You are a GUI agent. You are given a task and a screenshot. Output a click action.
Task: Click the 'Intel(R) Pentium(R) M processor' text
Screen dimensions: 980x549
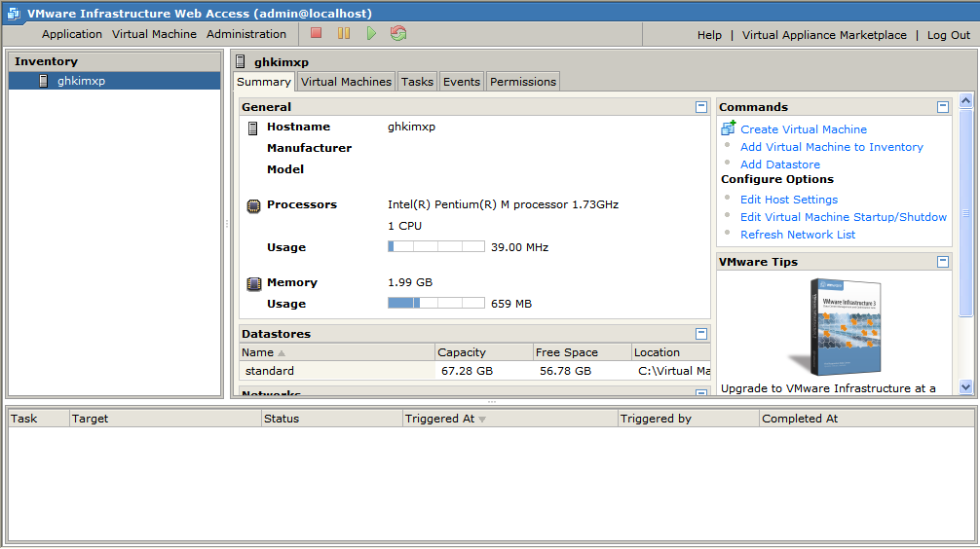(x=503, y=204)
